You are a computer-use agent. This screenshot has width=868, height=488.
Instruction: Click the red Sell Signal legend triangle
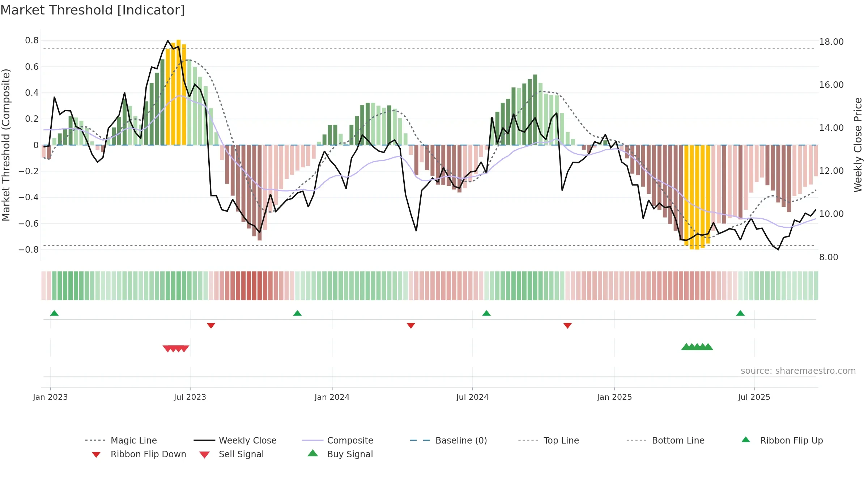(204, 455)
